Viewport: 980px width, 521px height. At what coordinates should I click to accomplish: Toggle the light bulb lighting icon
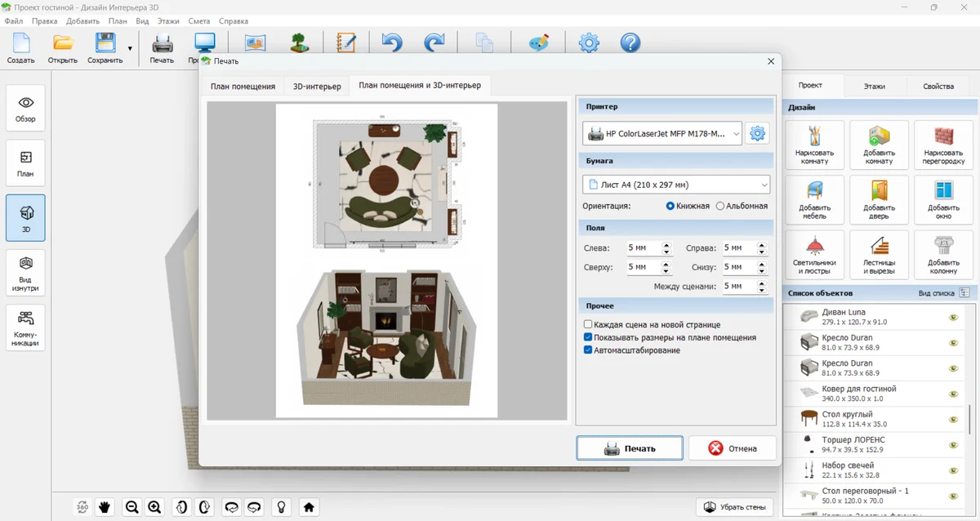pyautogui.click(x=281, y=507)
